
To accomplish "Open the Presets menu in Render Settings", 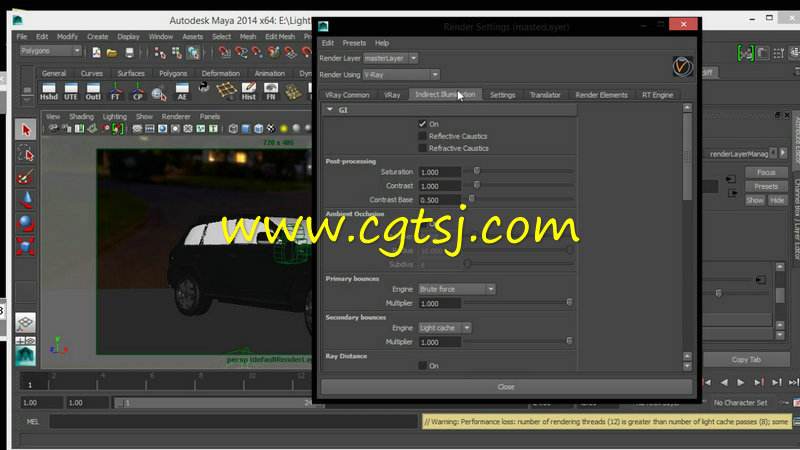I will pos(354,43).
